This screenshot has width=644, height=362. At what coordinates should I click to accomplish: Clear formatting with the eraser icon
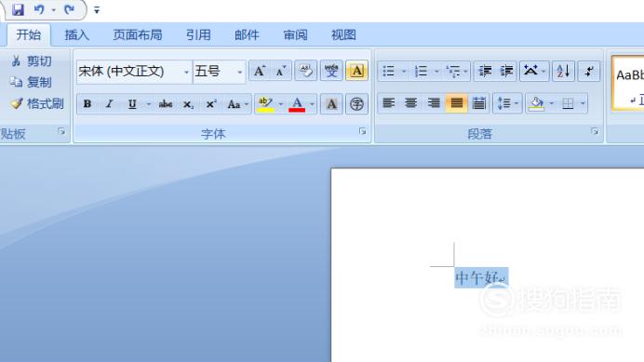(x=305, y=71)
